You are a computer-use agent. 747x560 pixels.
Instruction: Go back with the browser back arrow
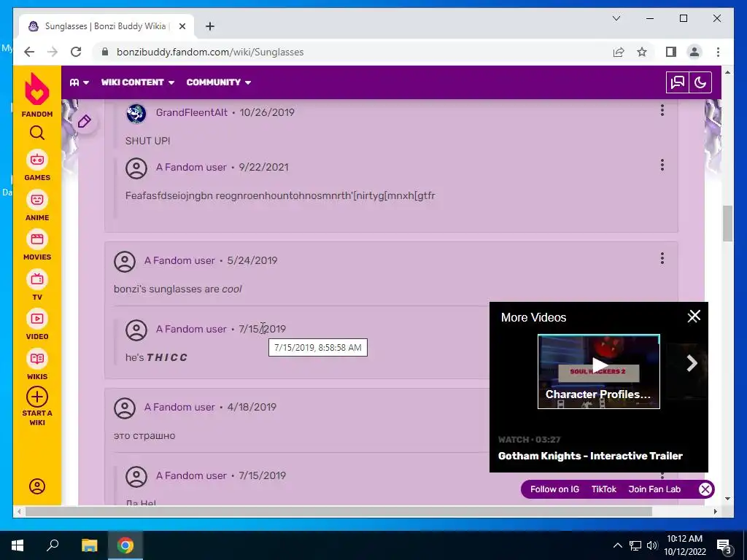point(29,52)
